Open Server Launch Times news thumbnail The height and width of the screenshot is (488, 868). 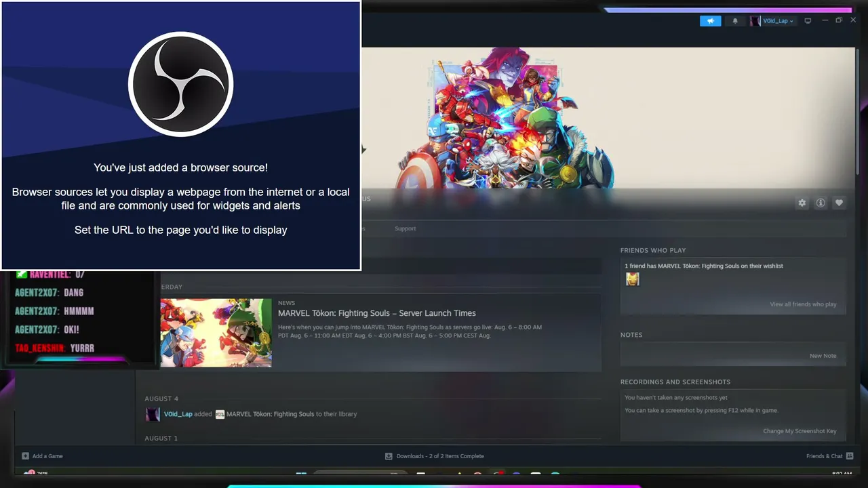tap(216, 333)
